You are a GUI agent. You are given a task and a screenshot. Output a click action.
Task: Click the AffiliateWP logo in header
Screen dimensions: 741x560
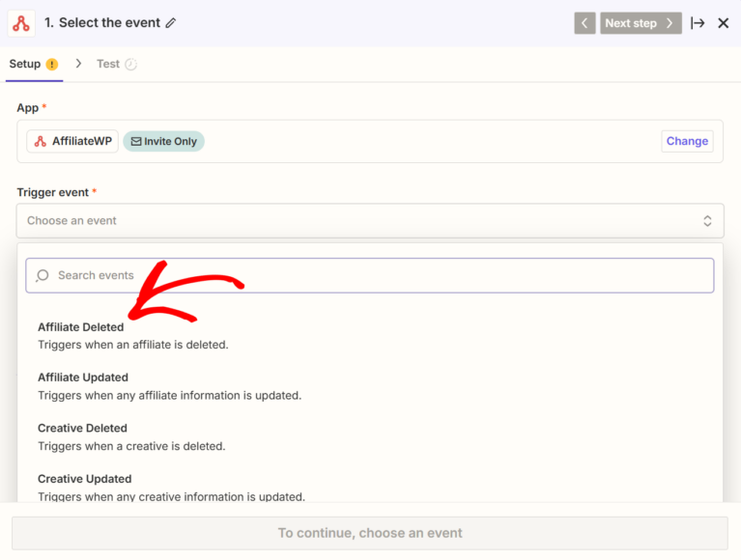(x=21, y=23)
